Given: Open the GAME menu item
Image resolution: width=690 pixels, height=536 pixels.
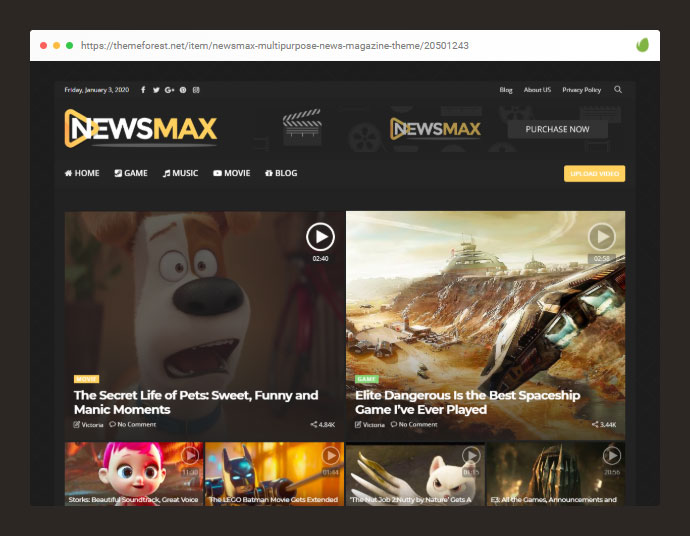Looking at the screenshot, I should (x=131, y=173).
